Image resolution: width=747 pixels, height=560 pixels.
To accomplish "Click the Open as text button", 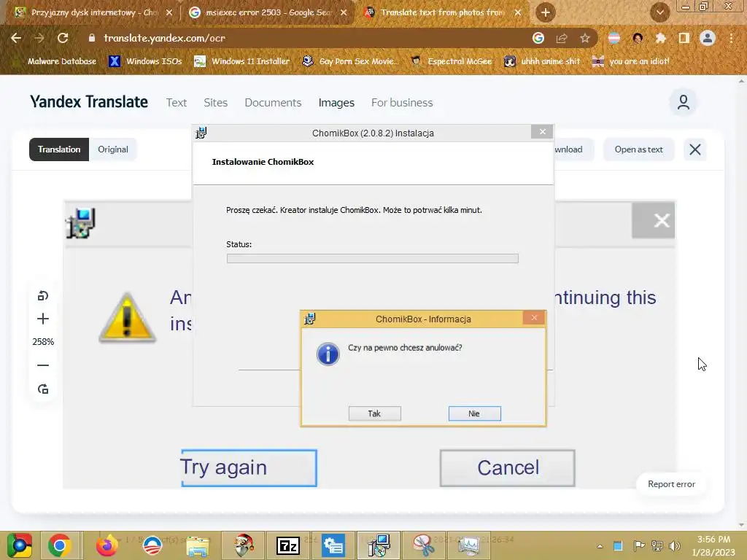I will [x=638, y=149].
